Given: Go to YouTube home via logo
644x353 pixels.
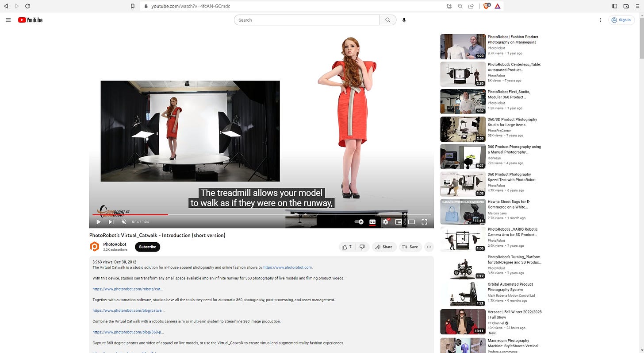Looking at the screenshot, I should click(x=30, y=20).
